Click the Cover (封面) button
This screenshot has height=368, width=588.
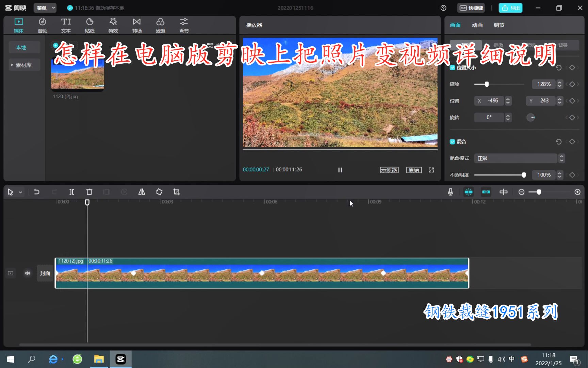[45, 273]
